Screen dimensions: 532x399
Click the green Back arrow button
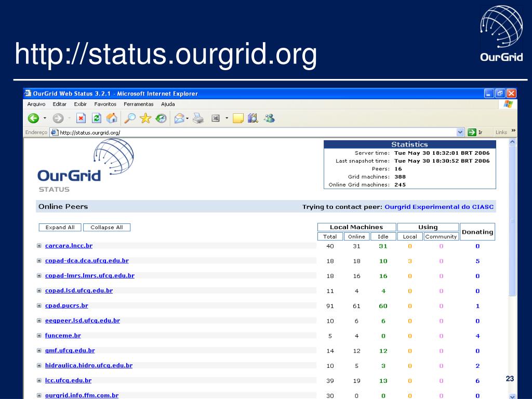click(33, 118)
